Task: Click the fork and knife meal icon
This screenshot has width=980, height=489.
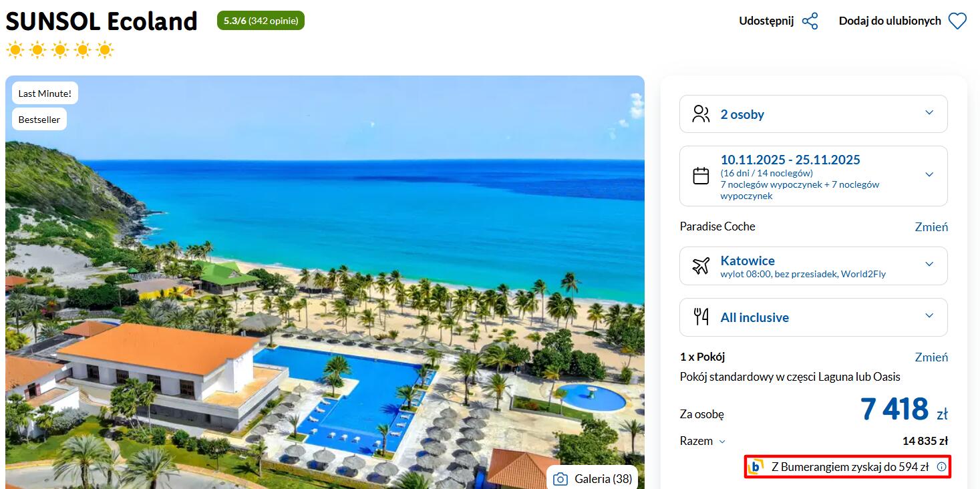Action: [701, 317]
